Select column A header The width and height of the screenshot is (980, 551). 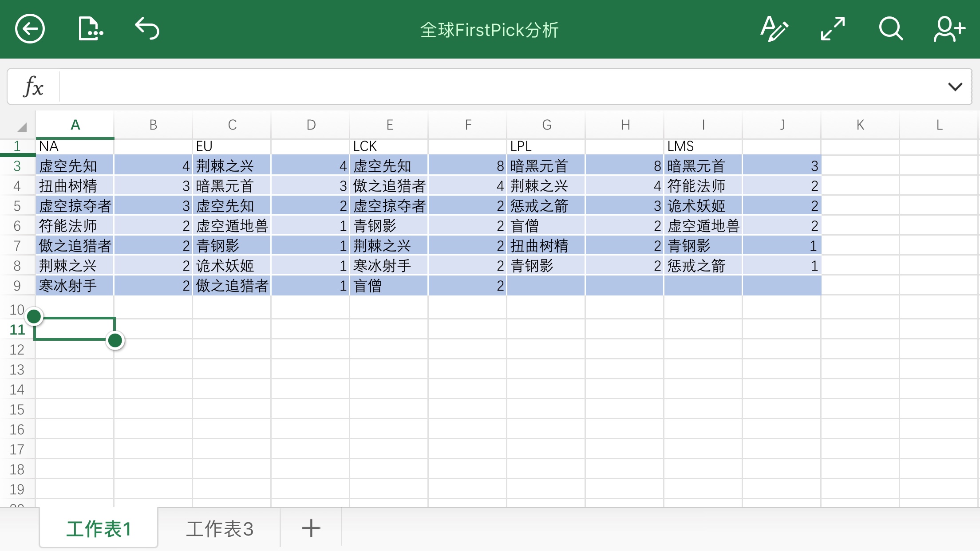pyautogui.click(x=75, y=125)
